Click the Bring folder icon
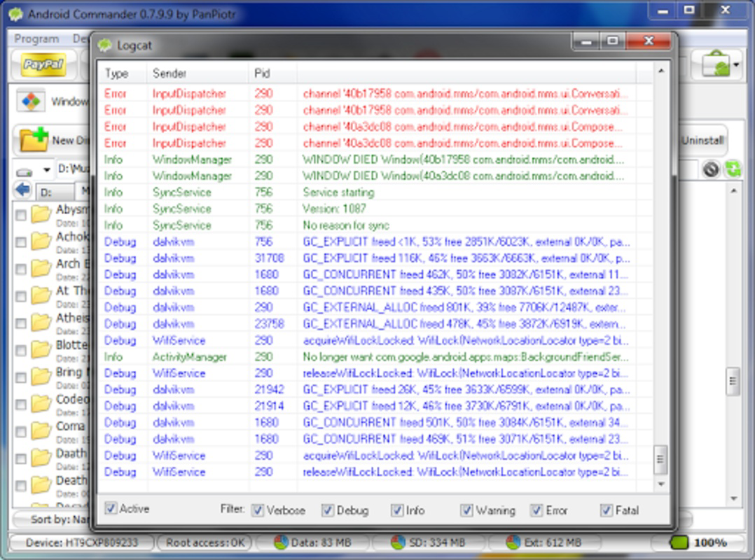The image size is (755, 560). (41, 376)
